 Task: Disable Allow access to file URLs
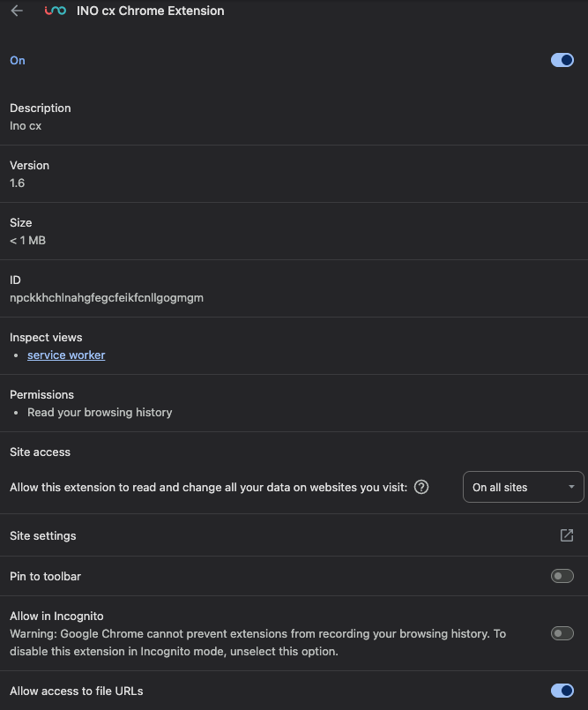(562, 691)
